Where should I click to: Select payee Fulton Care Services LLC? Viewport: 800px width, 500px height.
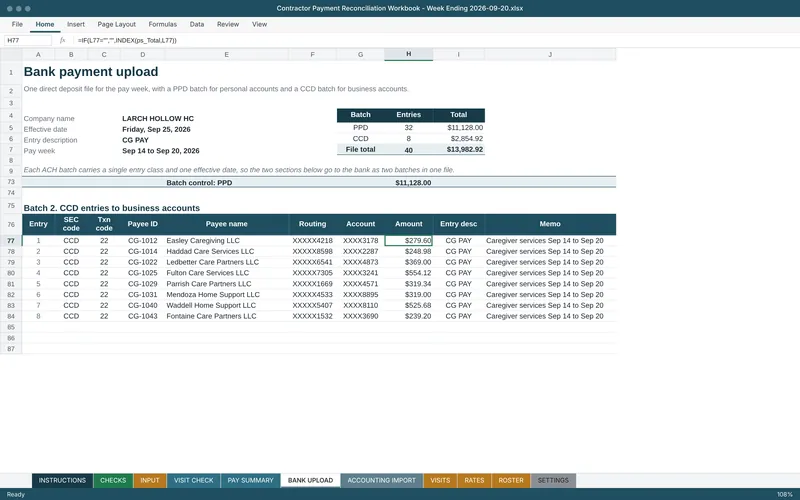[x=227, y=273]
